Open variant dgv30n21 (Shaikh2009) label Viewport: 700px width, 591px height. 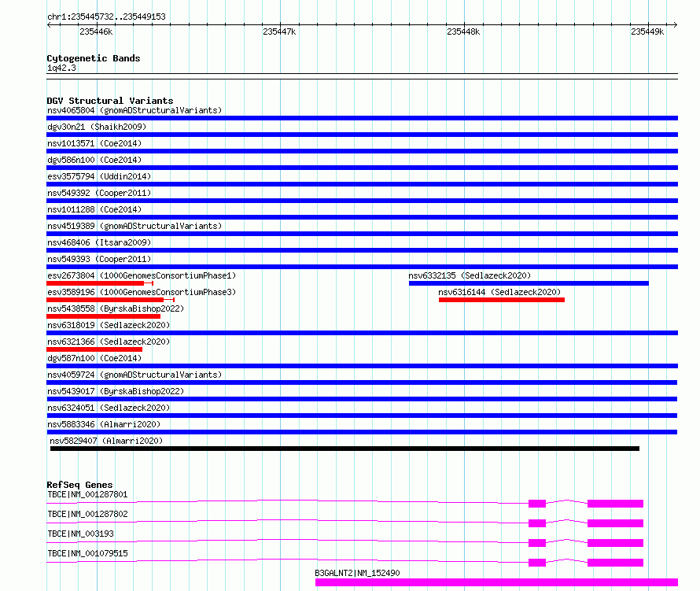coord(97,127)
